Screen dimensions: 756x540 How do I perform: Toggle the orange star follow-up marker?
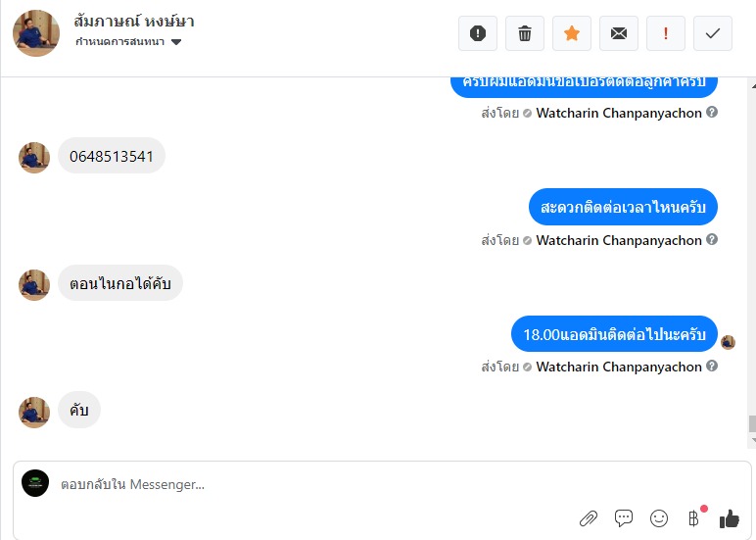click(x=571, y=33)
